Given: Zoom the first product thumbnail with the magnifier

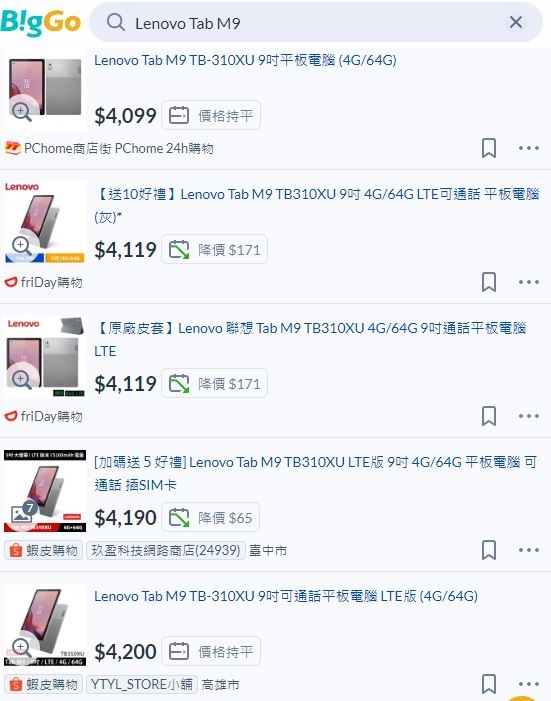Looking at the screenshot, I should pyautogui.click(x=21, y=111).
